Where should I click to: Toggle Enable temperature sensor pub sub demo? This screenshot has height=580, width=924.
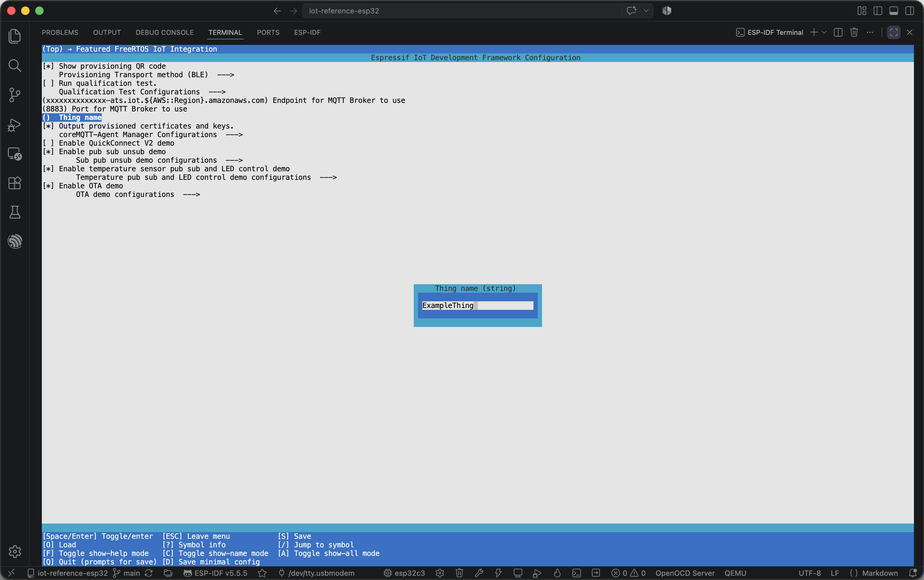[x=166, y=169]
